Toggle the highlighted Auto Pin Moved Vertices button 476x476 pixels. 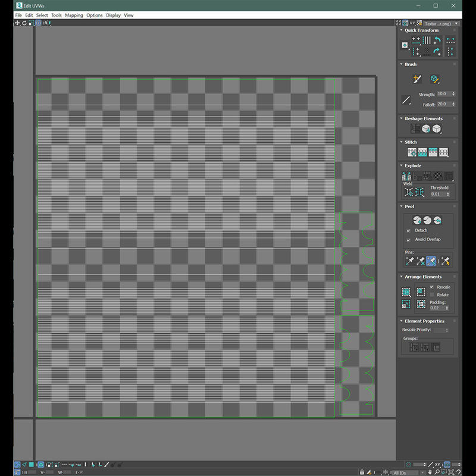[431, 261]
